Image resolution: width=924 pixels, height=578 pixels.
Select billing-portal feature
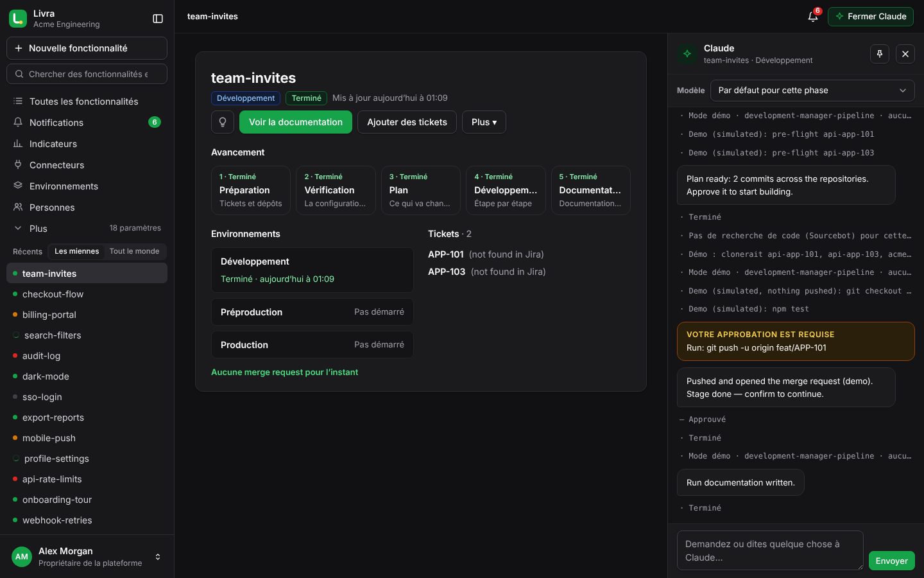(87, 315)
